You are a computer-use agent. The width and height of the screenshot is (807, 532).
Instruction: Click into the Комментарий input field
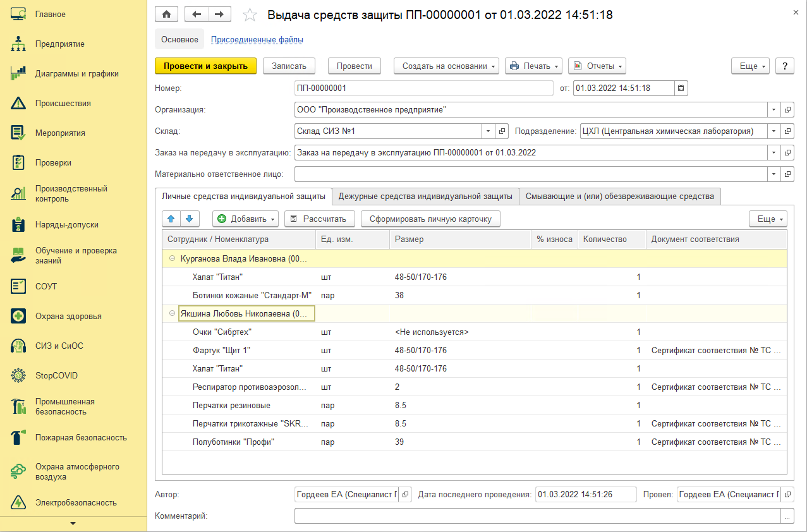tap(537, 516)
